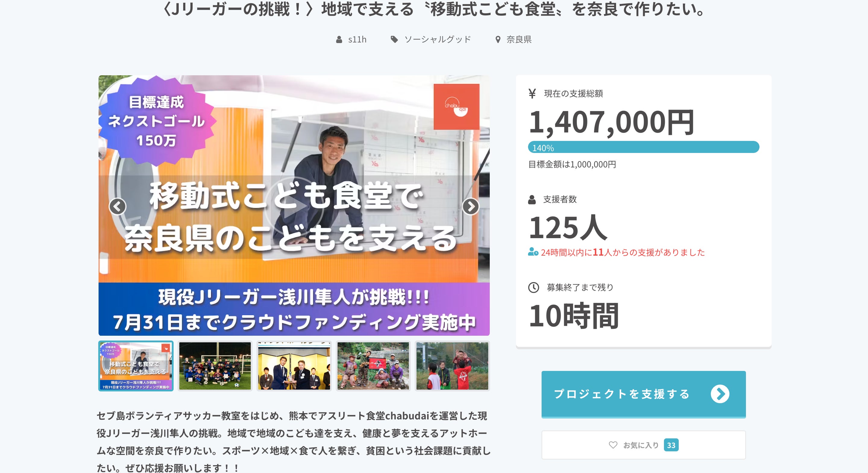This screenshot has width=868, height=473.
Task: Toggle the お気に入り favorite button
Action: click(643, 445)
